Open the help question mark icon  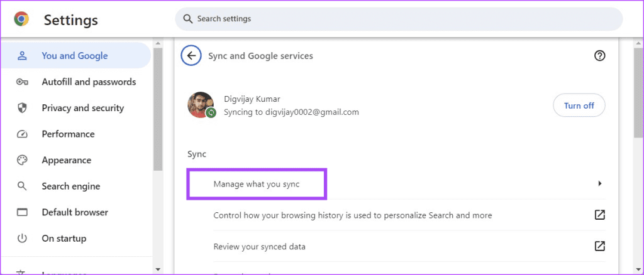coord(599,56)
